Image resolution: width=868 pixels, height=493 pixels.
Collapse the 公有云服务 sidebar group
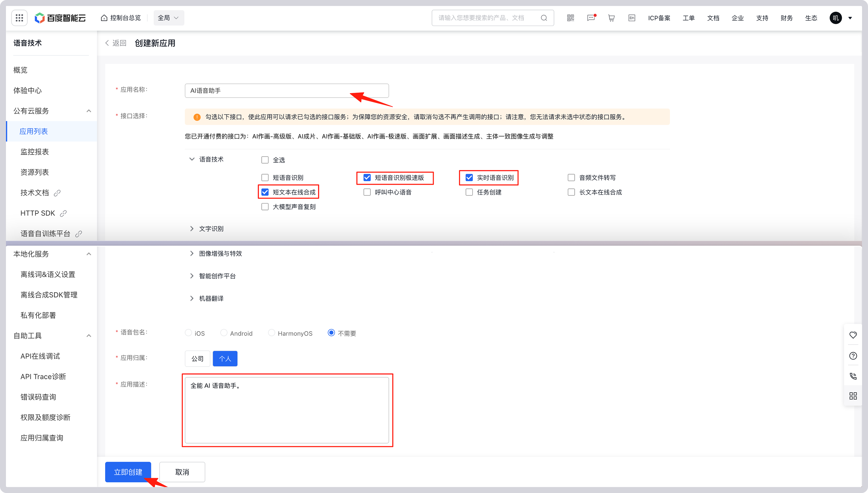click(89, 111)
